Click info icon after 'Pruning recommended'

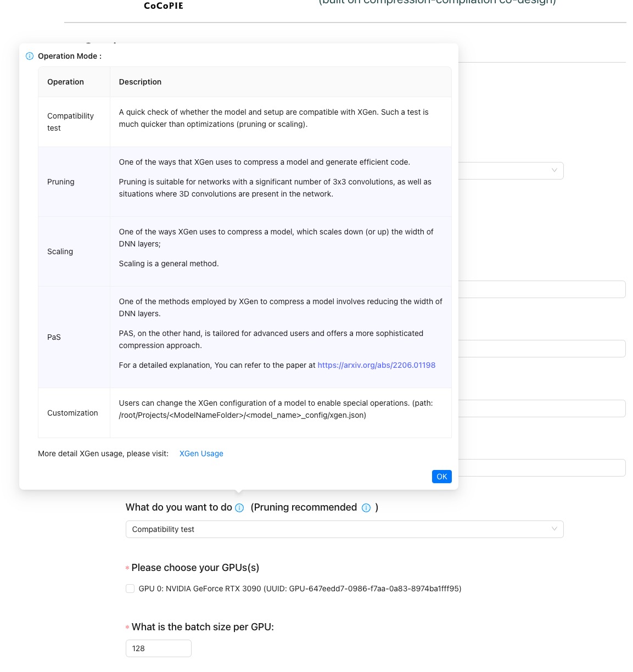tap(366, 508)
